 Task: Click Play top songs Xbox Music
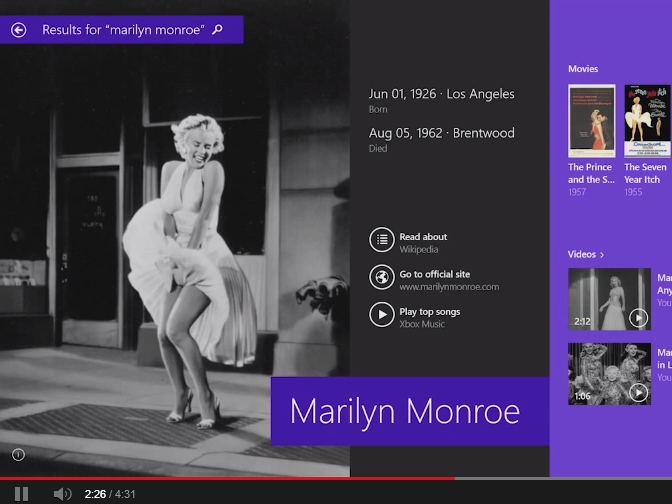pos(430,318)
